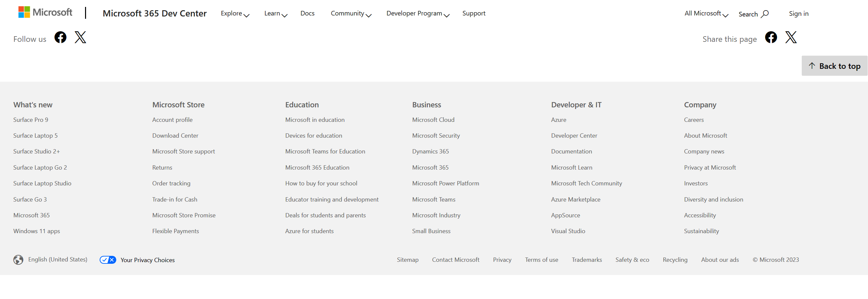Open the Developer Center link
The width and height of the screenshot is (868, 299).
[x=574, y=135]
